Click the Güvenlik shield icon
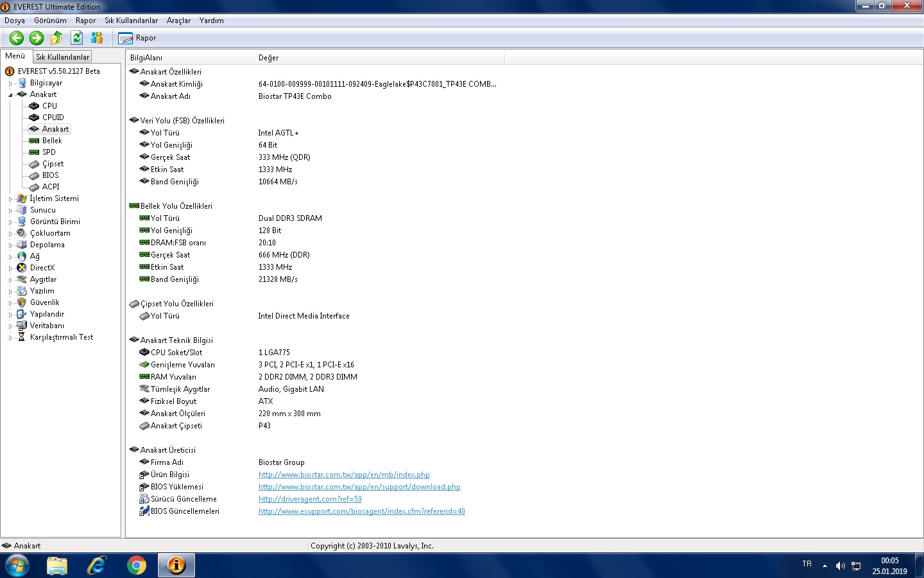Screen dimensions: 924x578 [22, 302]
